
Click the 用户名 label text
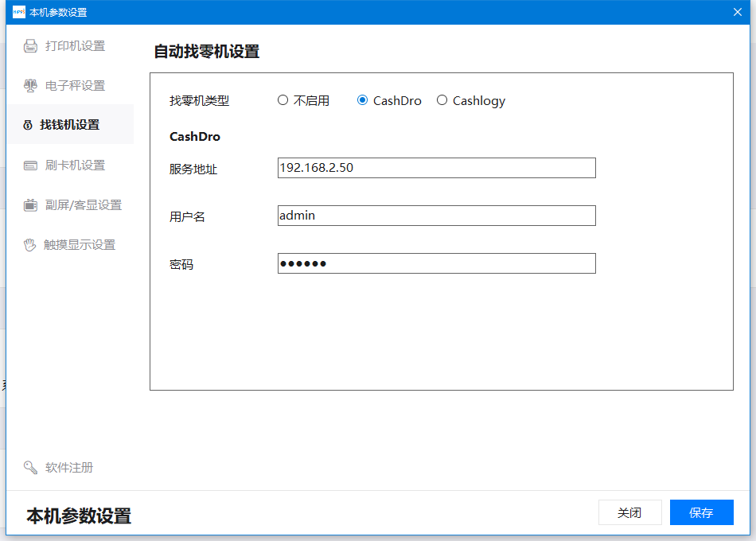pos(187,216)
